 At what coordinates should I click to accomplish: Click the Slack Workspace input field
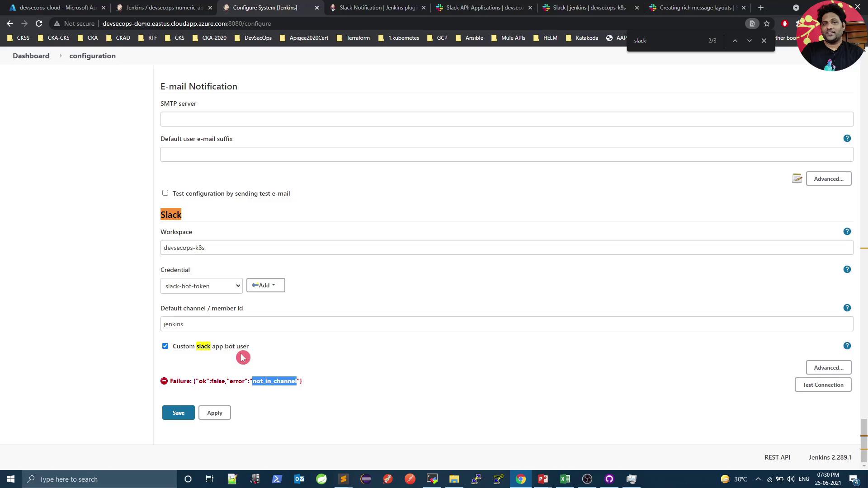506,248
